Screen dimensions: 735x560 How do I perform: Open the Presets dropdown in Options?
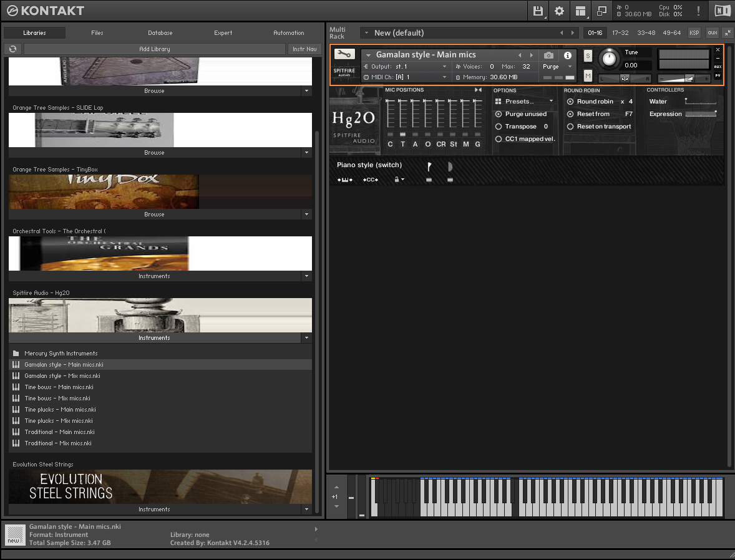(x=525, y=101)
